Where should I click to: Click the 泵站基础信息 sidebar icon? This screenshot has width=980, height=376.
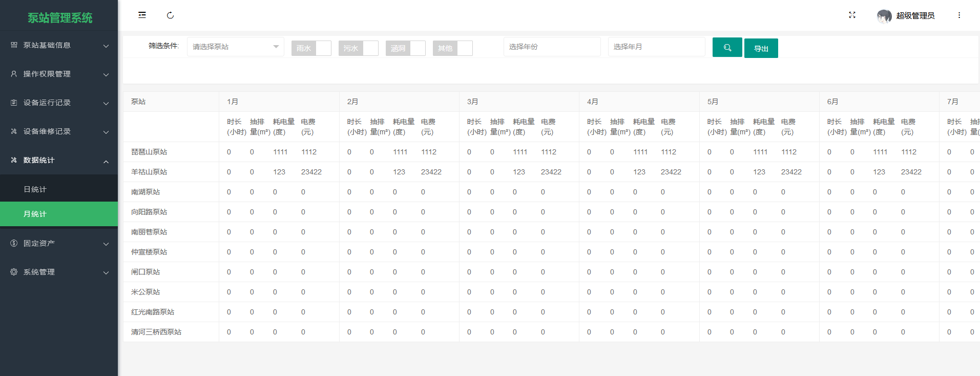pyautogui.click(x=14, y=45)
